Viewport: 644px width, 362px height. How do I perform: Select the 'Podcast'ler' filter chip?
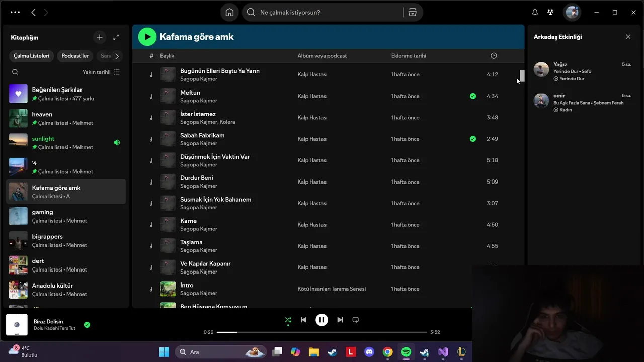point(75,56)
